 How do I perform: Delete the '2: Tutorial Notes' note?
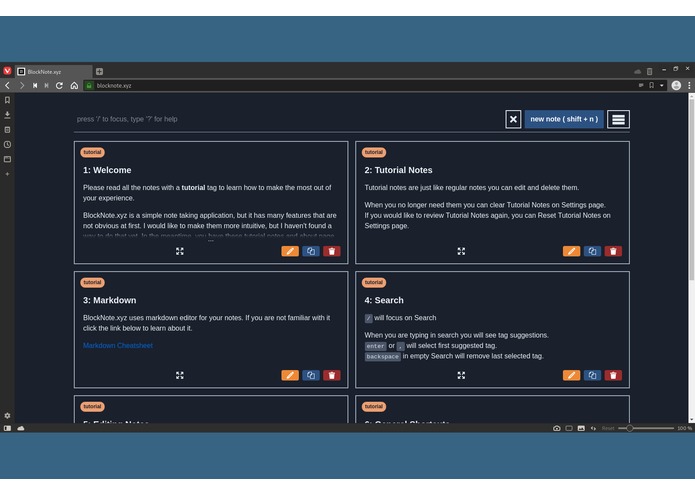(x=613, y=251)
